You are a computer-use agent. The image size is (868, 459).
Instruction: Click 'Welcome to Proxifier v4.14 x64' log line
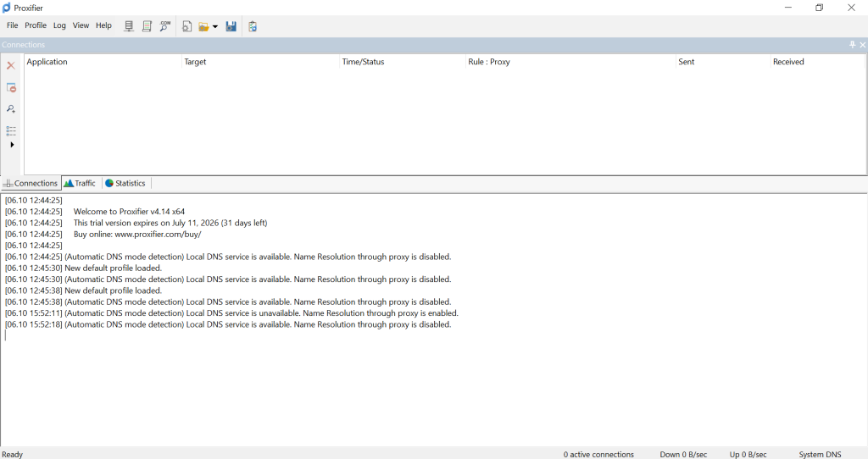pyautogui.click(x=129, y=211)
